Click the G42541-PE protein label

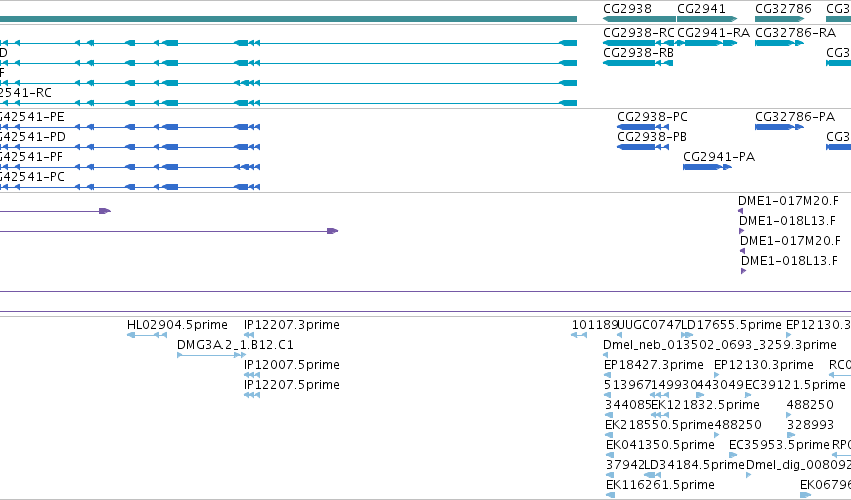coord(32,117)
